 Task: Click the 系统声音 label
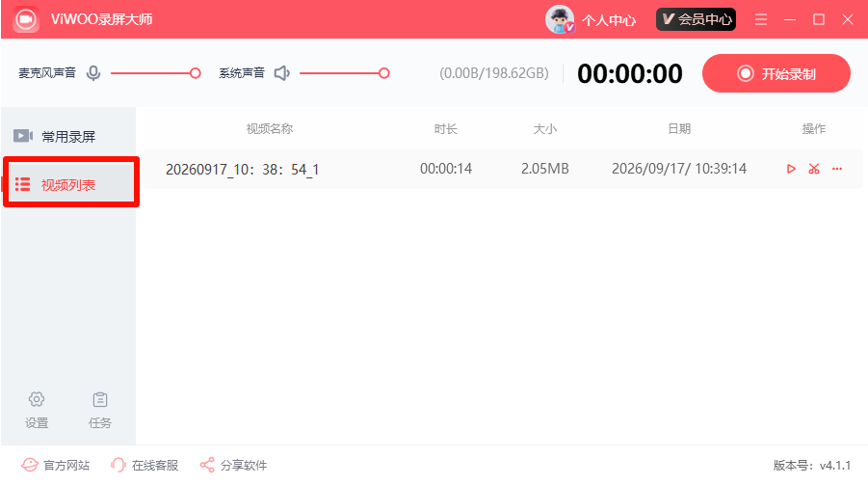tap(242, 73)
